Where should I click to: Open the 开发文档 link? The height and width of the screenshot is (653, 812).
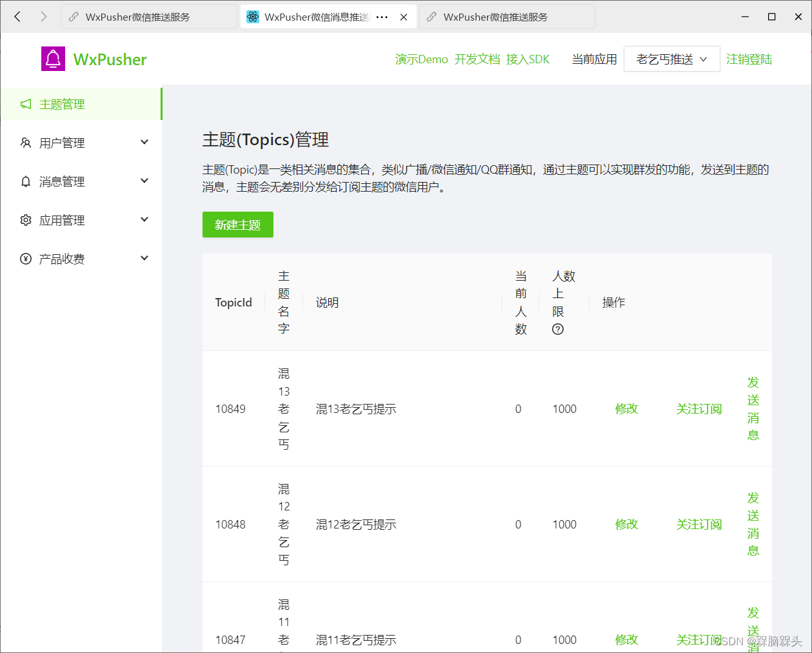tap(477, 59)
